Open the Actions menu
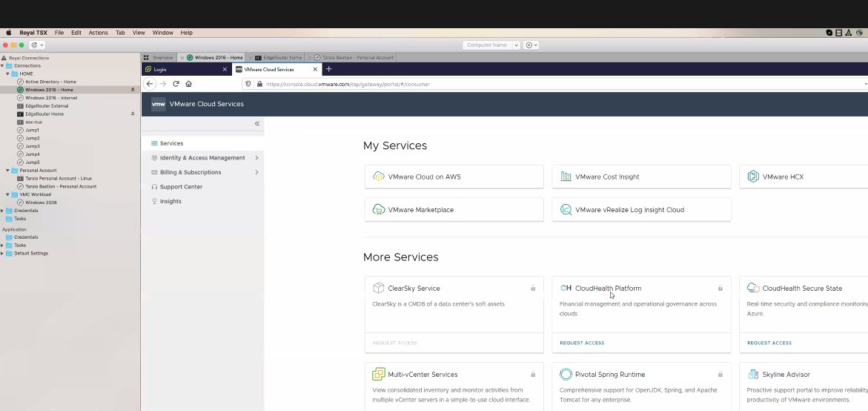The image size is (868, 411). [98, 33]
